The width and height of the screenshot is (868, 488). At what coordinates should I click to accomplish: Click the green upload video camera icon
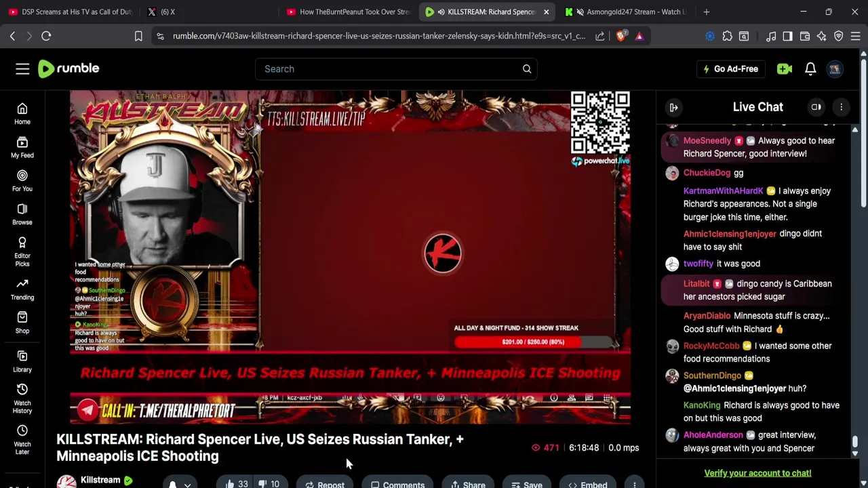click(x=785, y=68)
